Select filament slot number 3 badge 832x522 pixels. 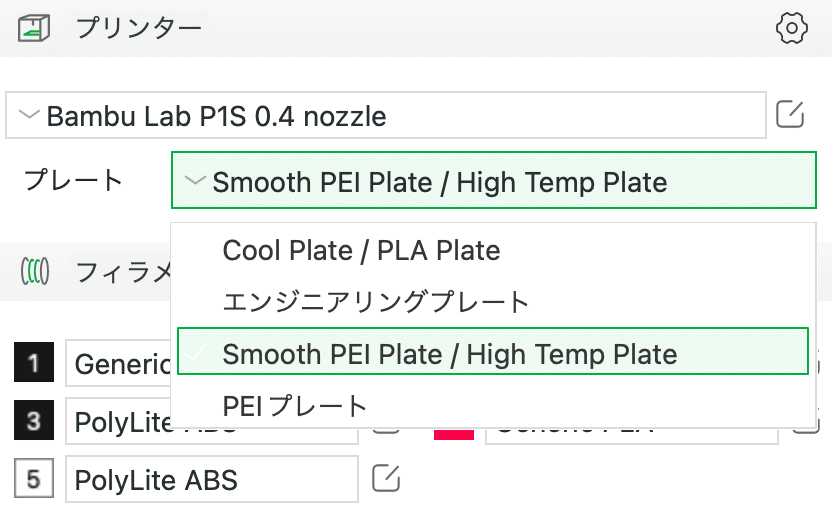point(34,420)
